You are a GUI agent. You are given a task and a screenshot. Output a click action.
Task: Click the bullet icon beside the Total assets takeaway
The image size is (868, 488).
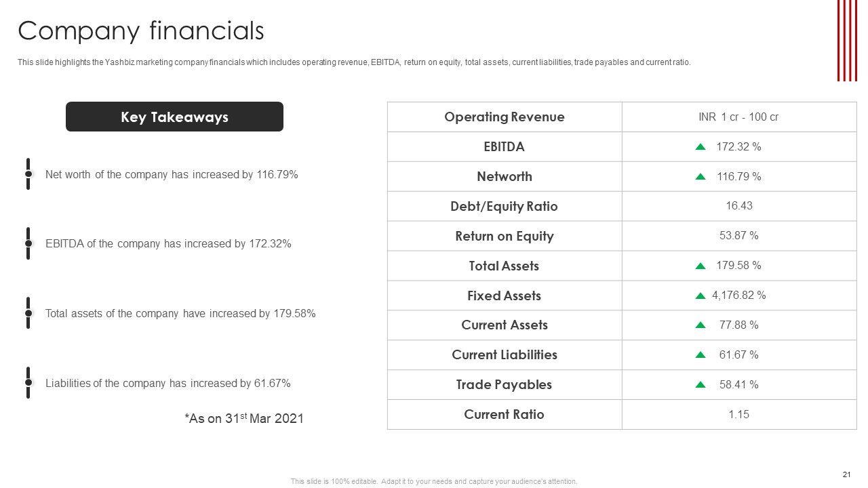(x=28, y=313)
